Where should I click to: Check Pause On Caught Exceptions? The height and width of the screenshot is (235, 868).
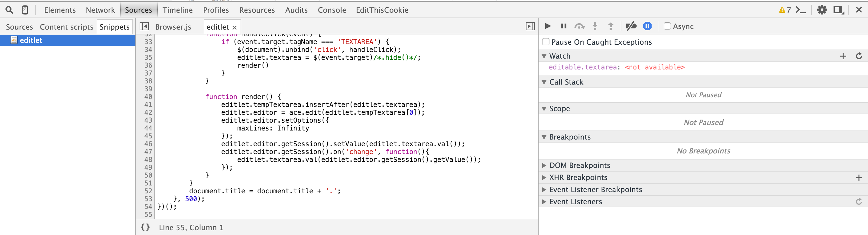pyautogui.click(x=546, y=42)
